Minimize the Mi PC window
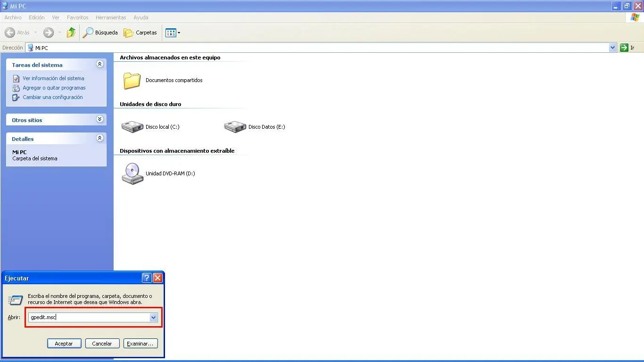This screenshot has height=362, width=644. tap(616, 6)
